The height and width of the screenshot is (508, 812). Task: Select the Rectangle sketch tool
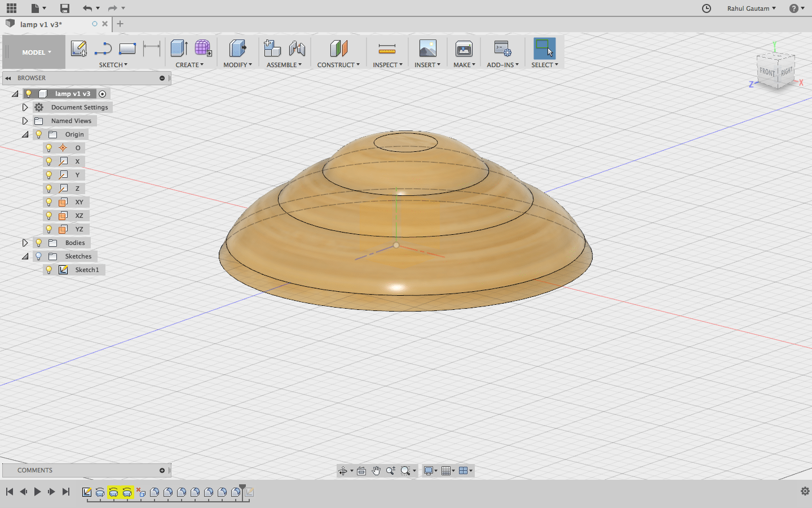(x=127, y=49)
